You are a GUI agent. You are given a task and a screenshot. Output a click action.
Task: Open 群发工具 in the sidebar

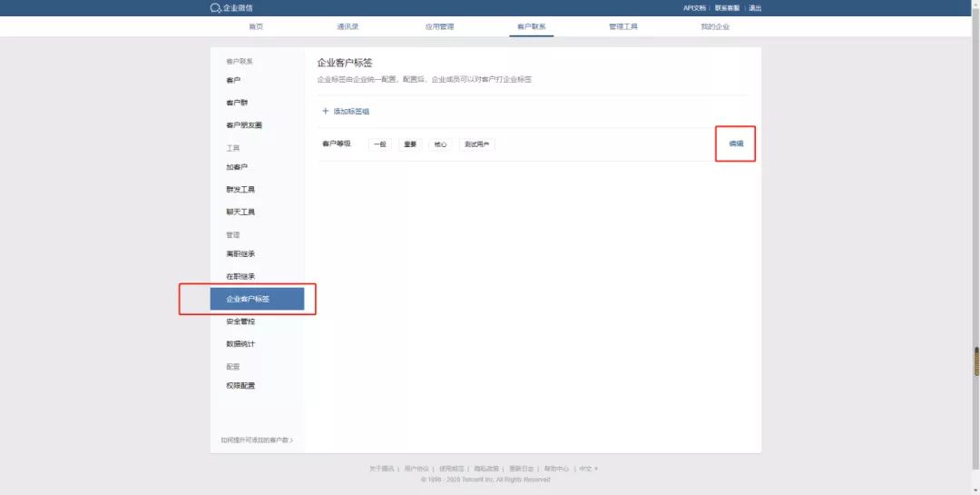240,190
